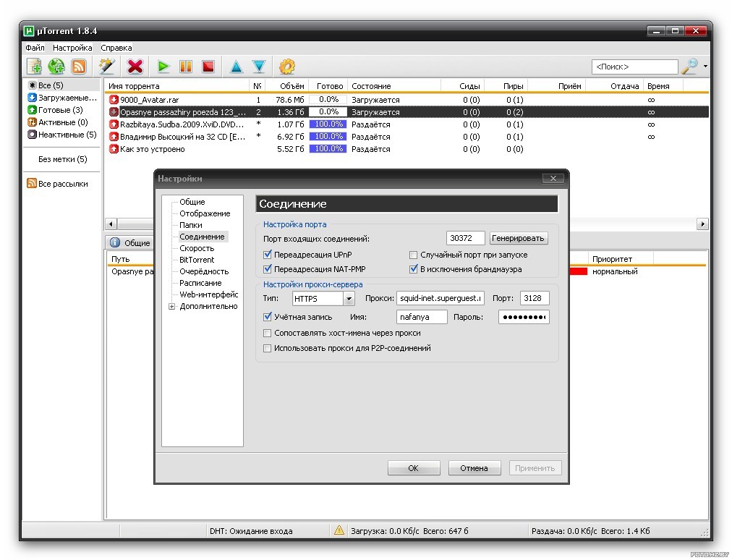Image resolution: width=732 pixels, height=560 pixels.
Task: Open the RSS feed toolbar icon
Action: coord(79,67)
